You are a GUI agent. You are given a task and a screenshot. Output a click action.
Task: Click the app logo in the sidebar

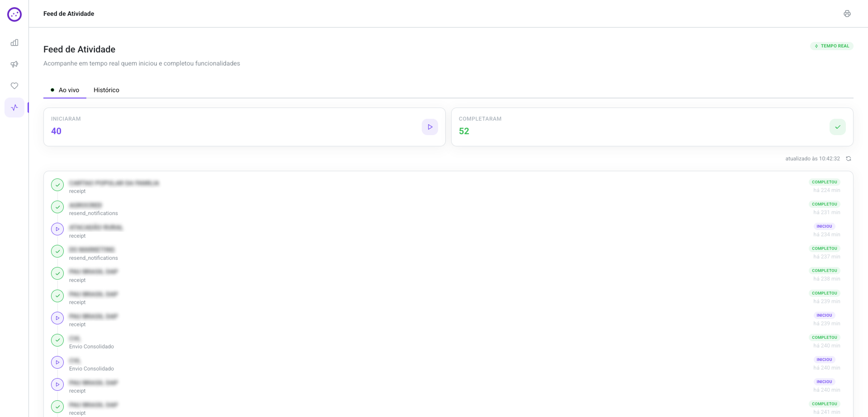click(x=14, y=14)
